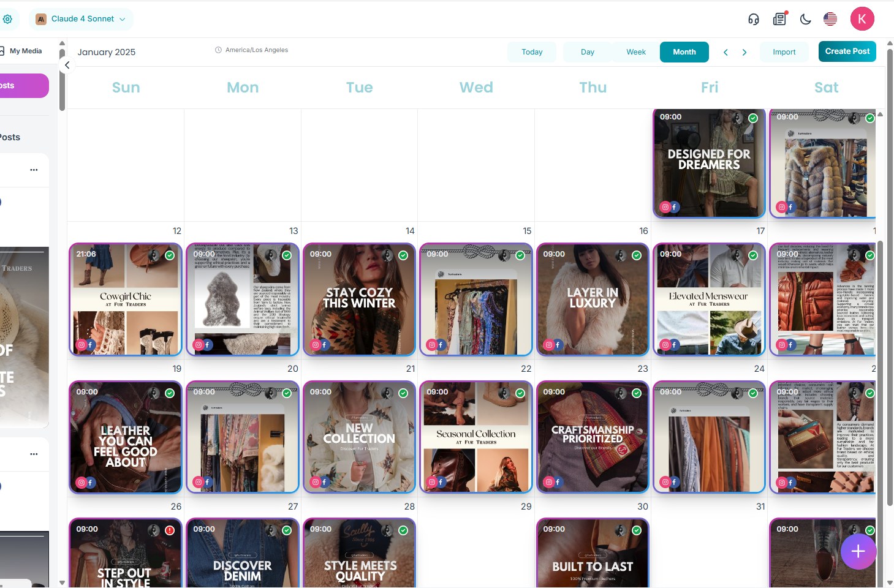Click Facebook icon on Designed For Dreamers post

pyautogui.click(x=674, y=207)
